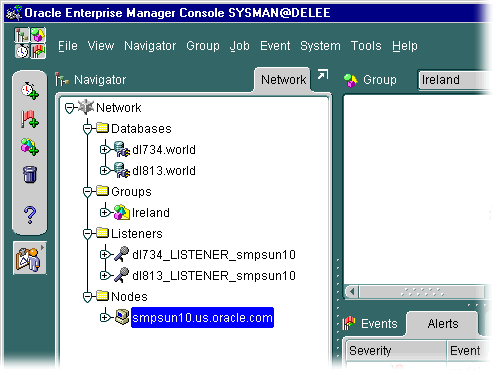This screenshot has height=375, width=498.
Task: Click the Event column header
Action: 469,350
